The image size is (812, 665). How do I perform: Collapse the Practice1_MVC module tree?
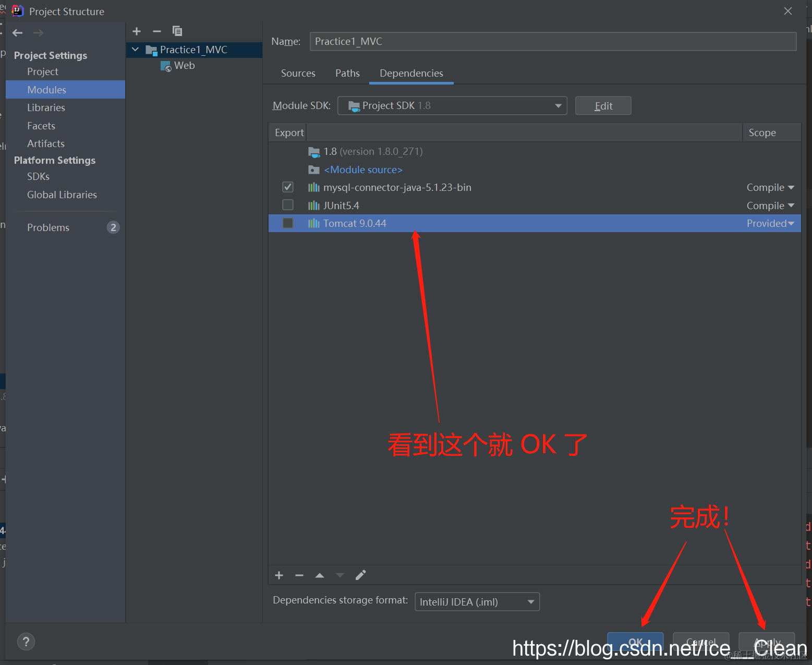point(136,50)
